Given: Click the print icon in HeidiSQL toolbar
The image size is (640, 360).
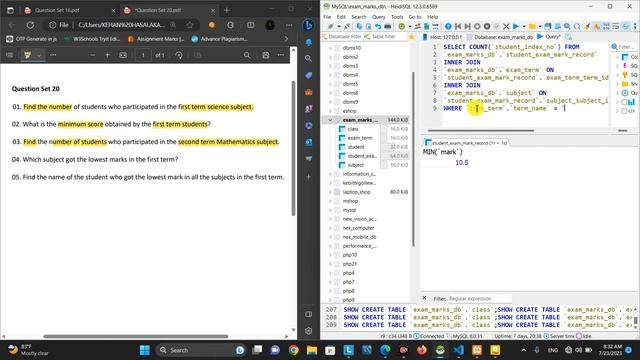Looking at the screenshot, I should pyautogui.click(x=387, y=27).
